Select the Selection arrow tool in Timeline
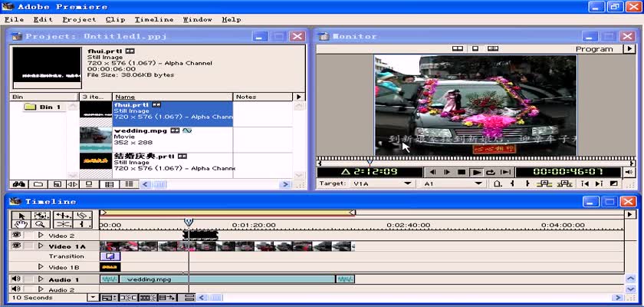This screenshot has height=307, width=644. 21,216
